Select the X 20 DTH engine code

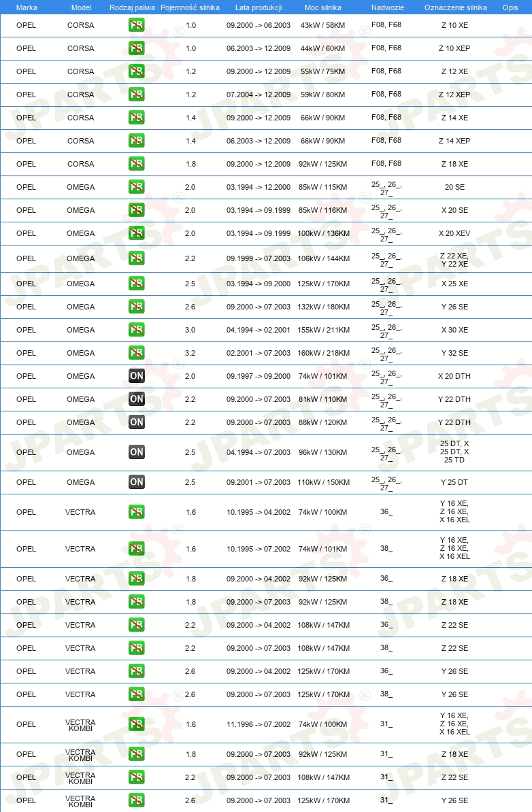[x=455, y=377]
